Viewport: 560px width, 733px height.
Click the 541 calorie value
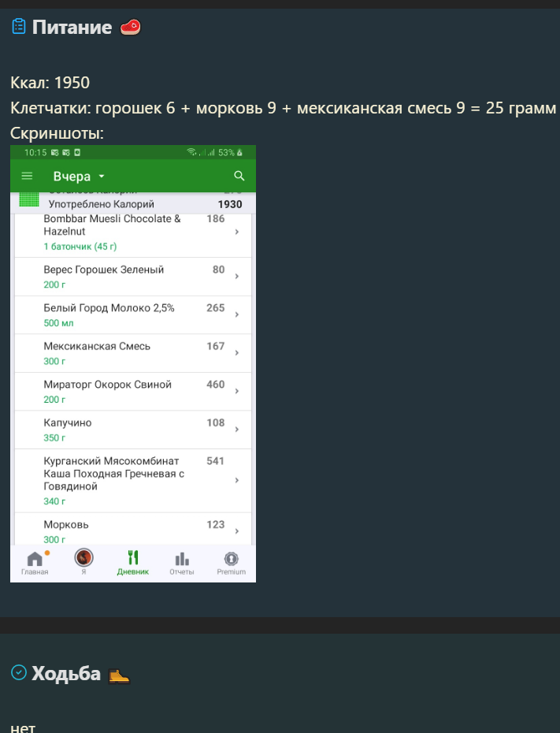(x=215, y=461)
